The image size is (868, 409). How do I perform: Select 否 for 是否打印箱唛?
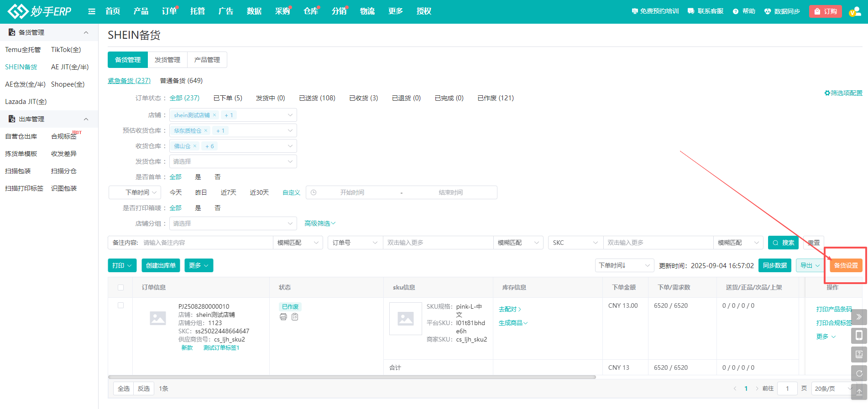pos(218,208)
